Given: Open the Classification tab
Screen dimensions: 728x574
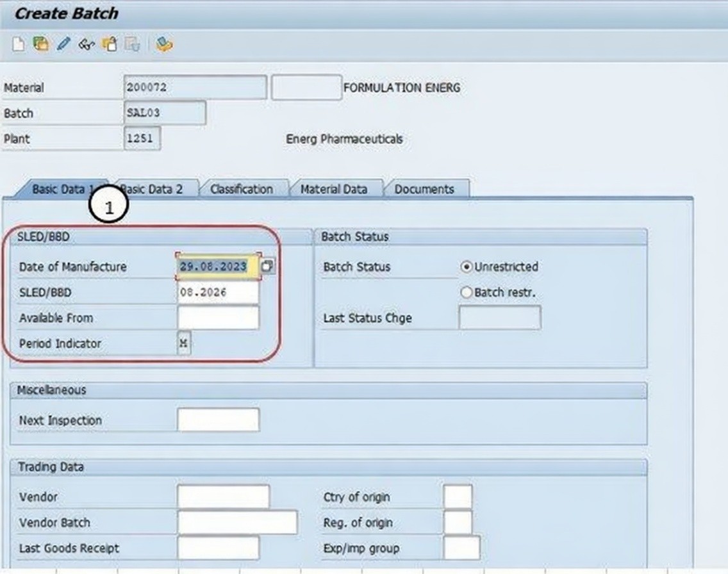Looking at the screenshot, I should coord(241,189).
